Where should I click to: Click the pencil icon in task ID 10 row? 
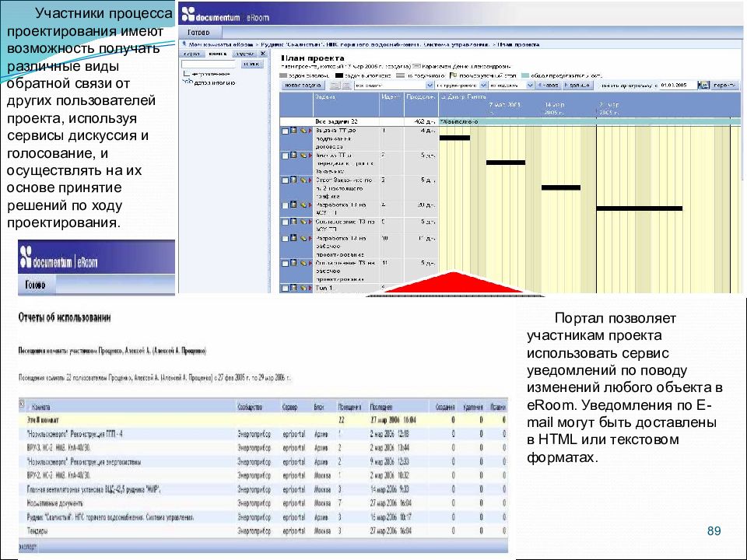pos(302,238)
